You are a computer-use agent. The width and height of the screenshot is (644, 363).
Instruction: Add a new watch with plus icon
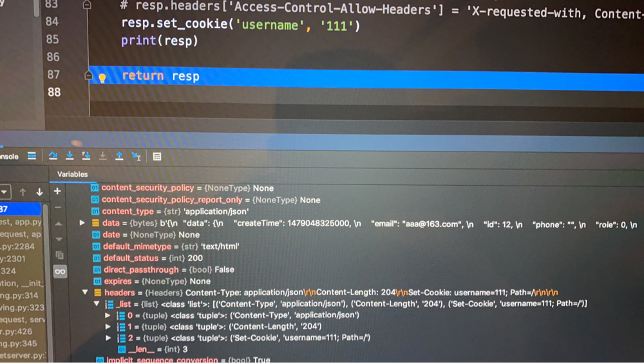click(57, 191)
